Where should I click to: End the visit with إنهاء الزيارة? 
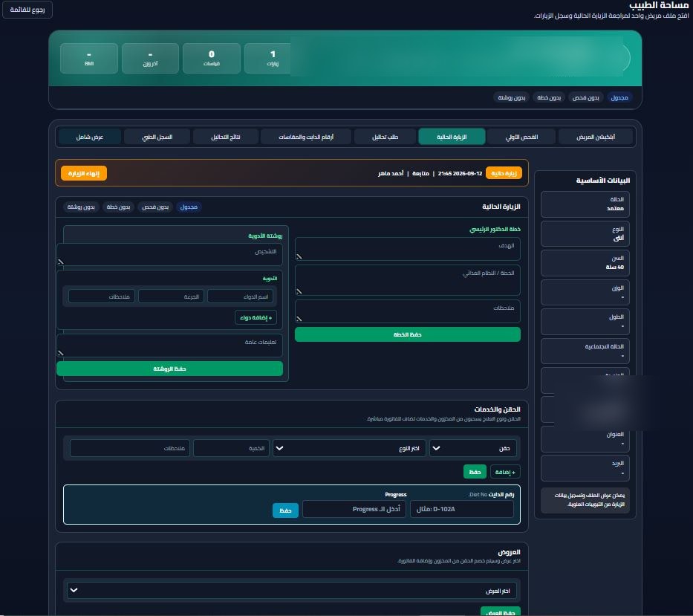click(84, 173)
